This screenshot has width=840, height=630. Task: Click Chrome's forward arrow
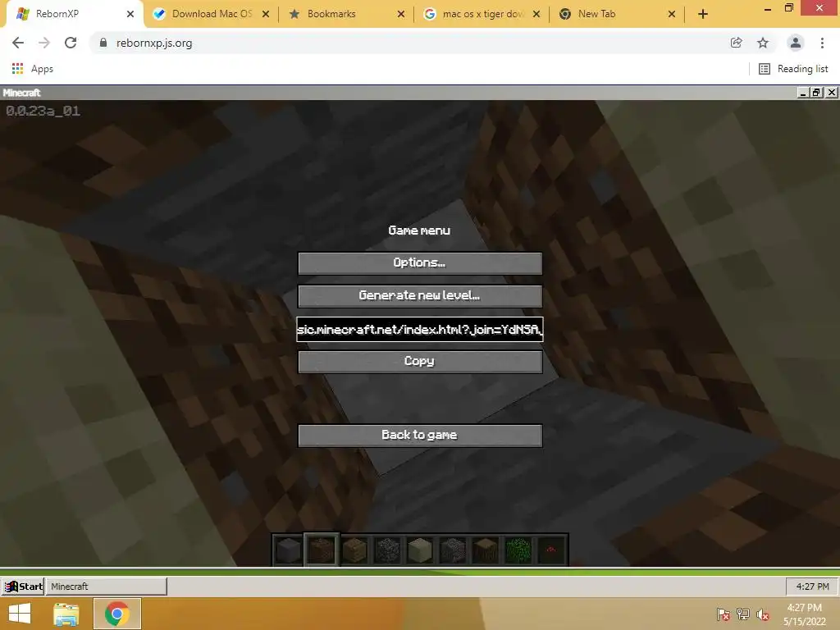point(44,43)
